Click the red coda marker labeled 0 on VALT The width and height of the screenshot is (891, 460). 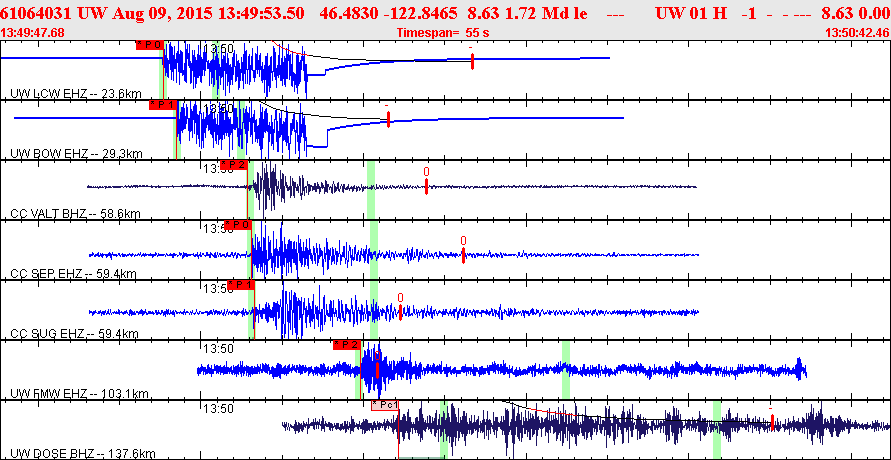click(x=426, y=186)
